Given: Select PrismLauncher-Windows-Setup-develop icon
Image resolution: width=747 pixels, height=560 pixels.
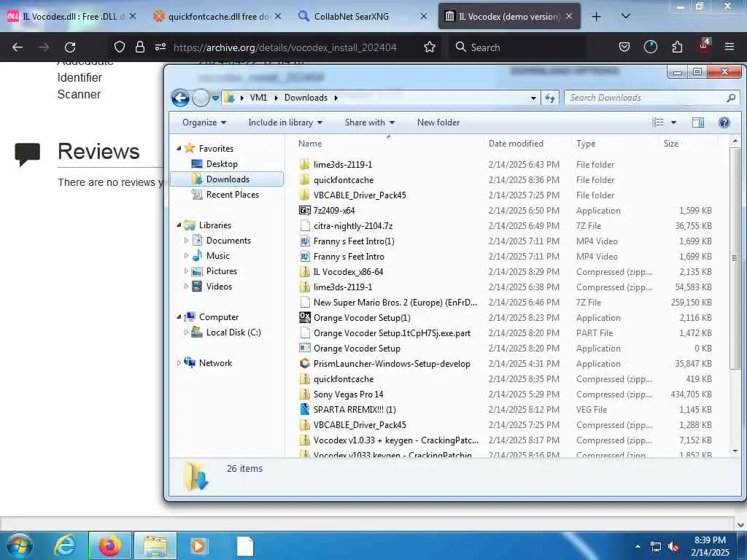Looking at the screenshot, I should tap(305, 364).
